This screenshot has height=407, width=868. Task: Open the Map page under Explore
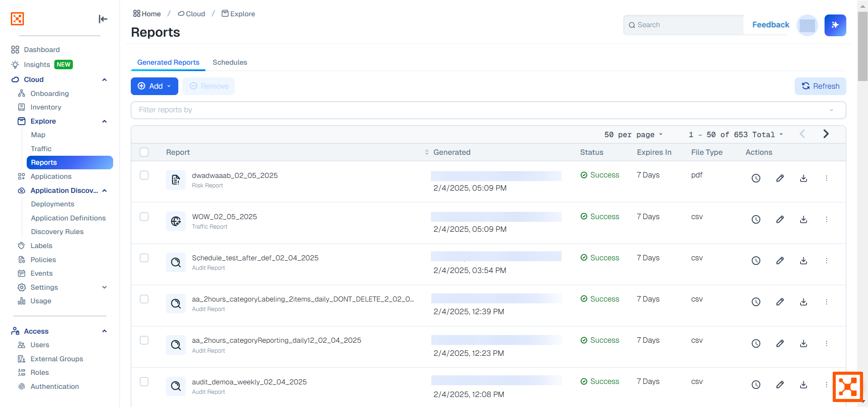38,135
